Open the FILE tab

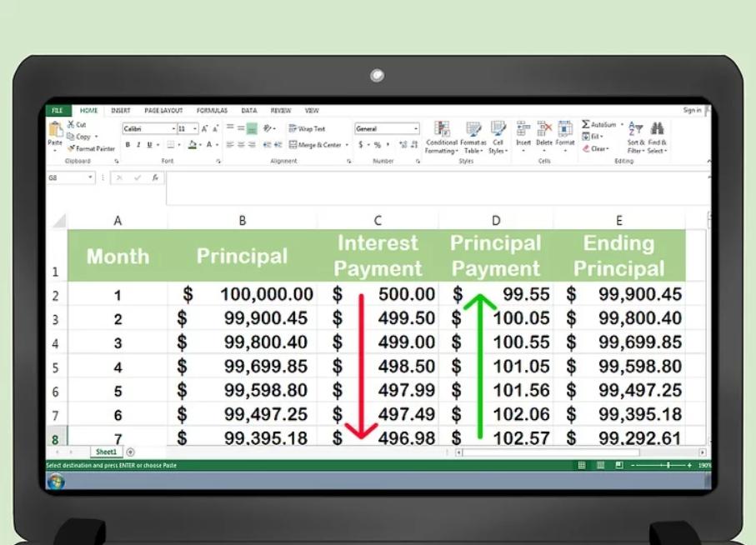[58, 110]
